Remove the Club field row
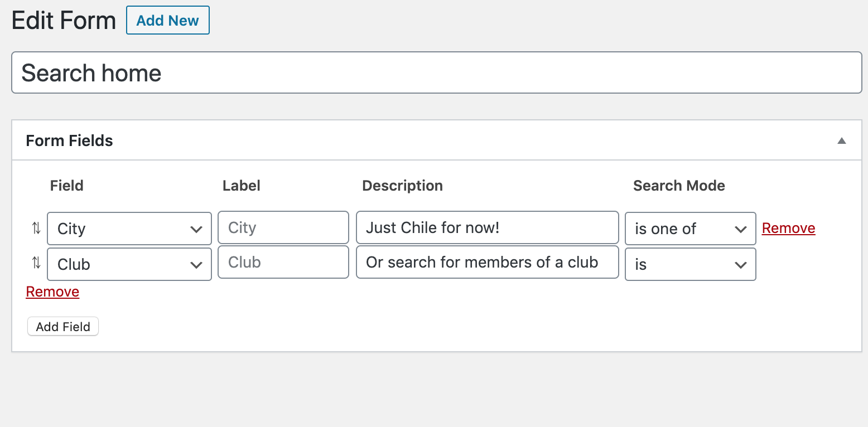The height and width of the screenshot is (427, 868). point(52,292)
